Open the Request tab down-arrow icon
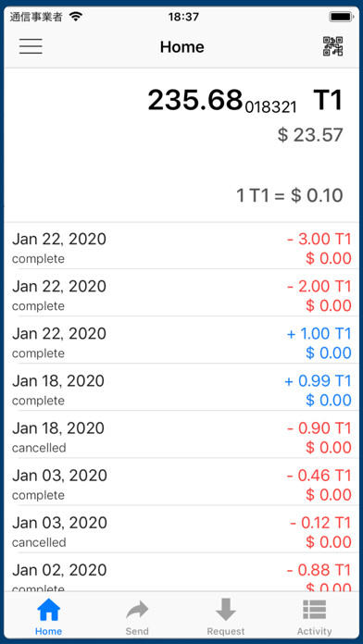Viewport: 363px width, 644px height. pyautogui.click(x=226, y=610)
